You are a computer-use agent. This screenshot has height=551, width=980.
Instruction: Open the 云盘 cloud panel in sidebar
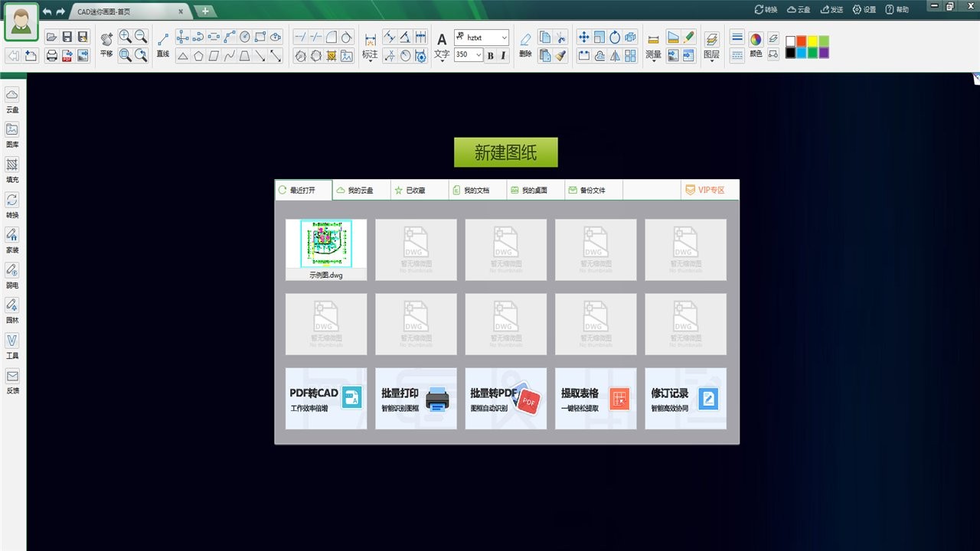pos(12,99)
